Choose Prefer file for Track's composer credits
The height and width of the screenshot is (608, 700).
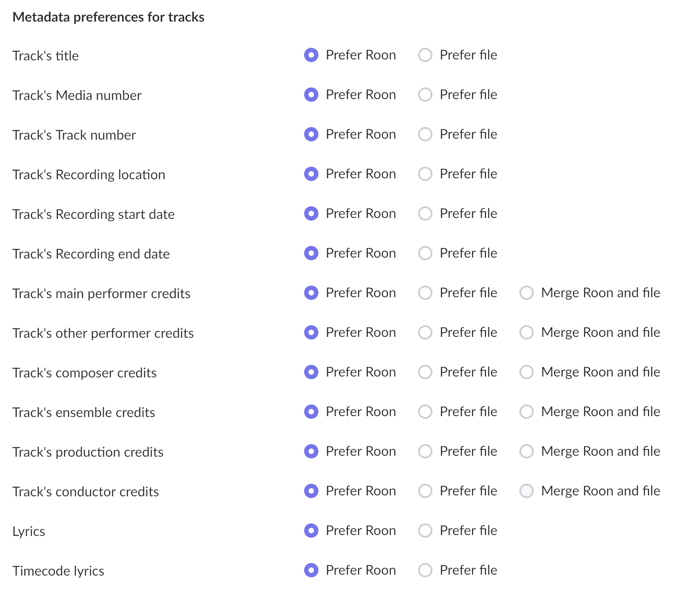click(x=425, y=372)
